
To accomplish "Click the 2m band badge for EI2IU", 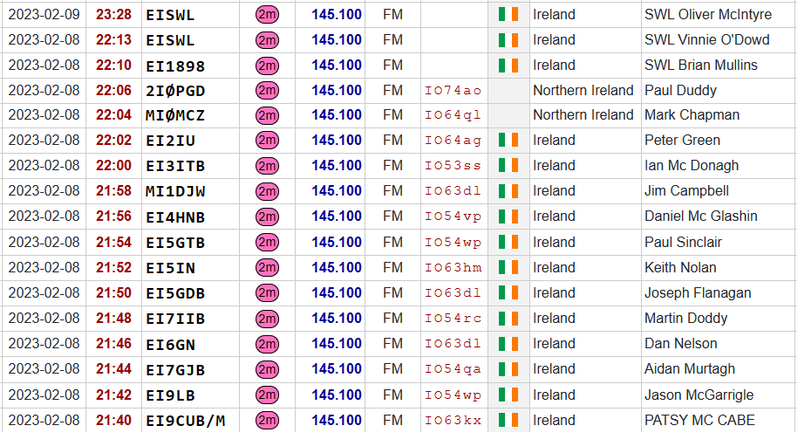I will click(x=267, y=140).
